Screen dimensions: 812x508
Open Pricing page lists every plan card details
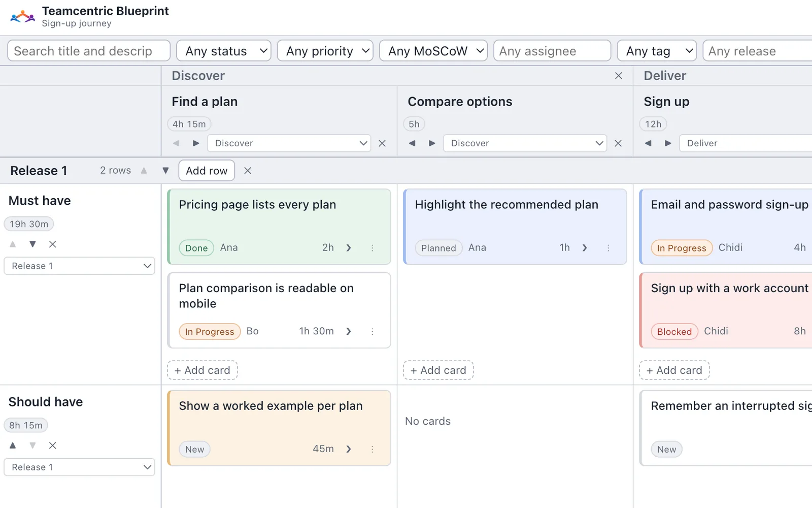pyautogui.click(x=349, y=248)
